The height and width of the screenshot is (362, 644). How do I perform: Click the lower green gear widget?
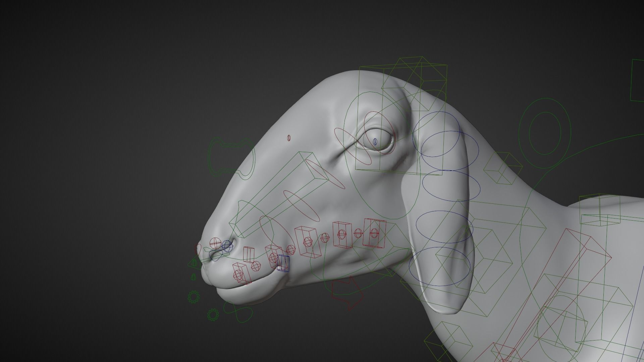pyautogui.click(x=212, y=314)
